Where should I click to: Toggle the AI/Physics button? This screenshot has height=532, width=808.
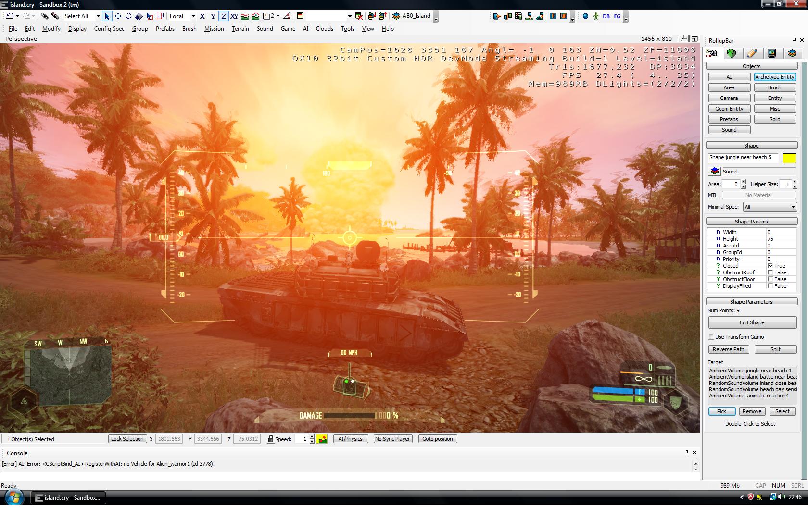tap(350, 439)
